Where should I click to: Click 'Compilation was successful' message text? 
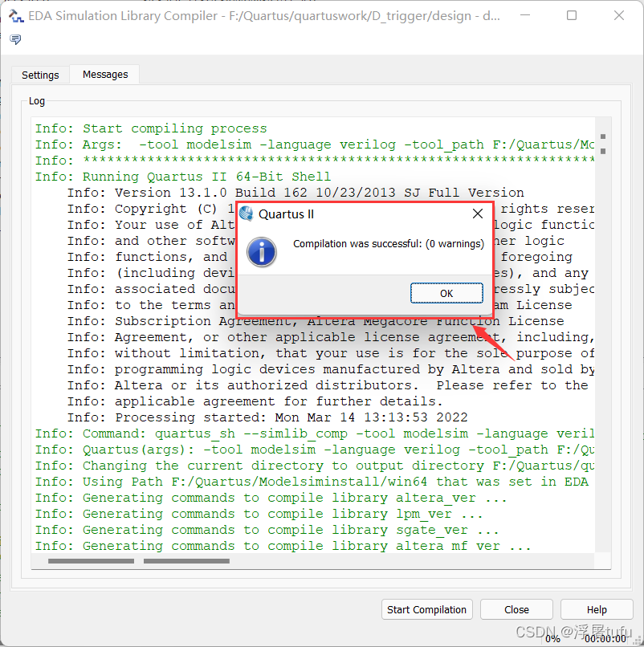389,244
